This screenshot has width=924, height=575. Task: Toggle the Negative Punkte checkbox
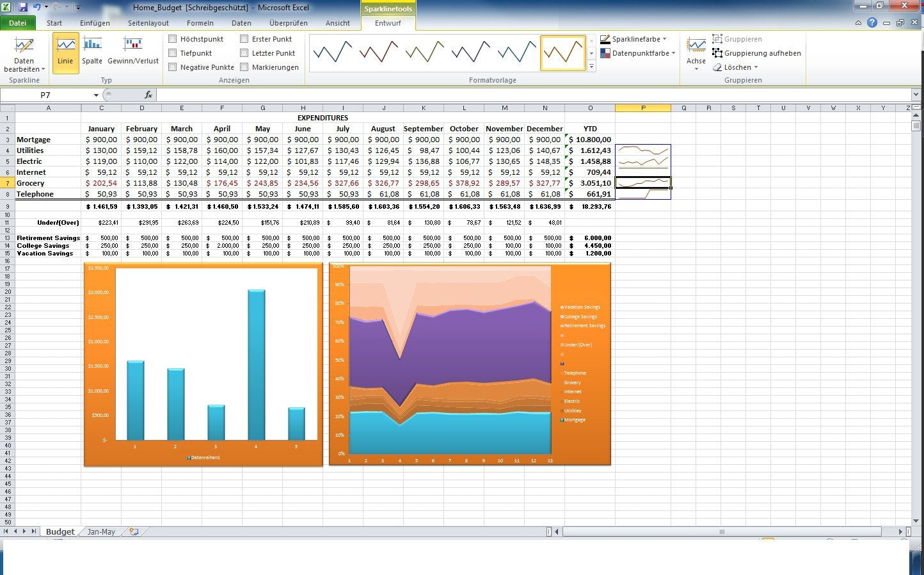(173, 67)
